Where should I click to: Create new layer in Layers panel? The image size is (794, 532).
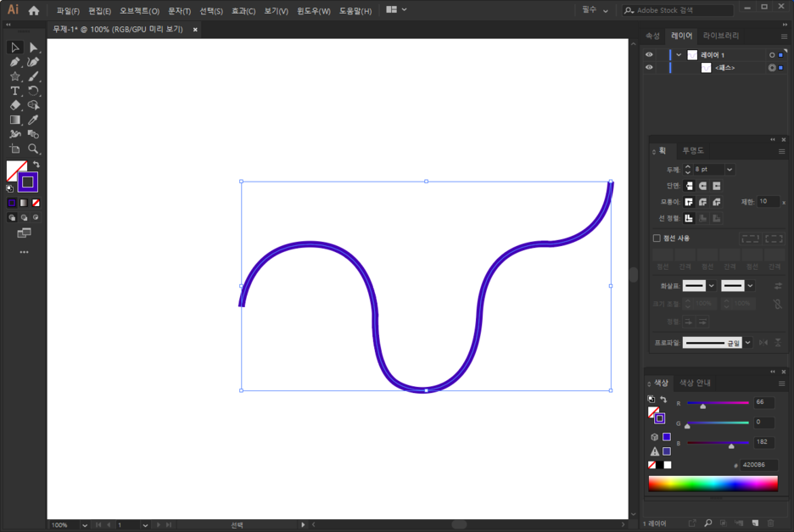(755, 523)
